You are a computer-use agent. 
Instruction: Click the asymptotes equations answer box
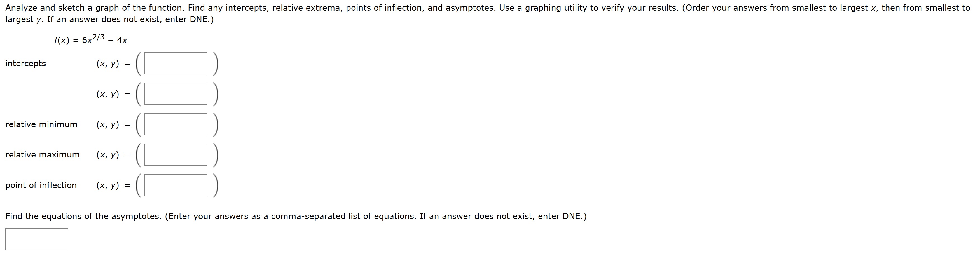point(37,239)
